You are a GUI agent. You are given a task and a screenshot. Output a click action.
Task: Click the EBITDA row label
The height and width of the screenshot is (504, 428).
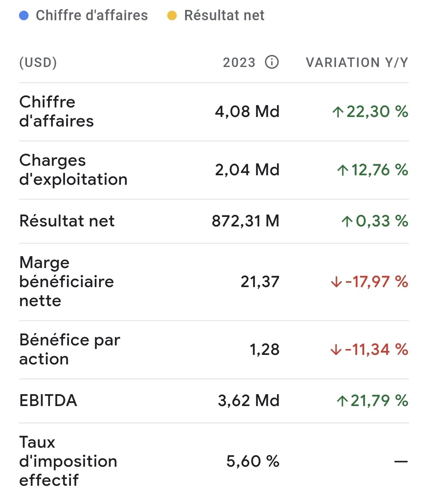coord(48,401)
